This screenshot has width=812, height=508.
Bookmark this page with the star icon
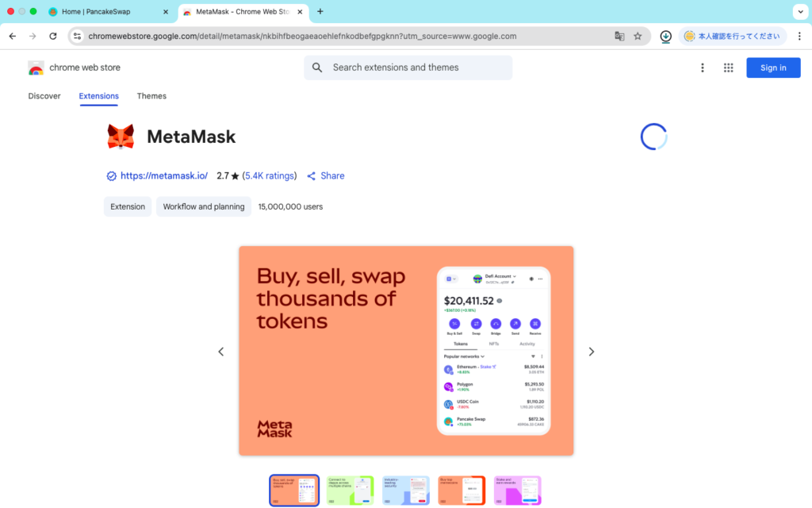(x=638, y=37)
